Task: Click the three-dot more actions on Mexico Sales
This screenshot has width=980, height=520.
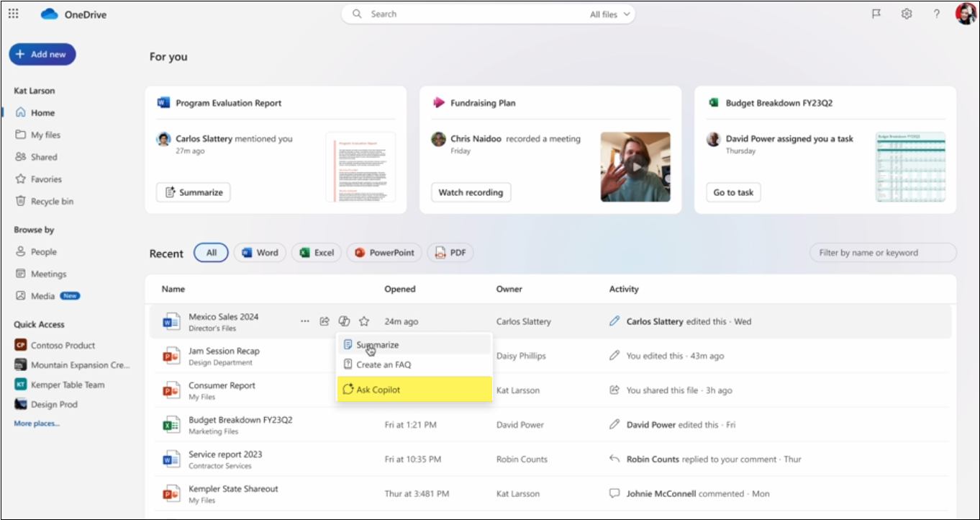Action: point(305,321)
